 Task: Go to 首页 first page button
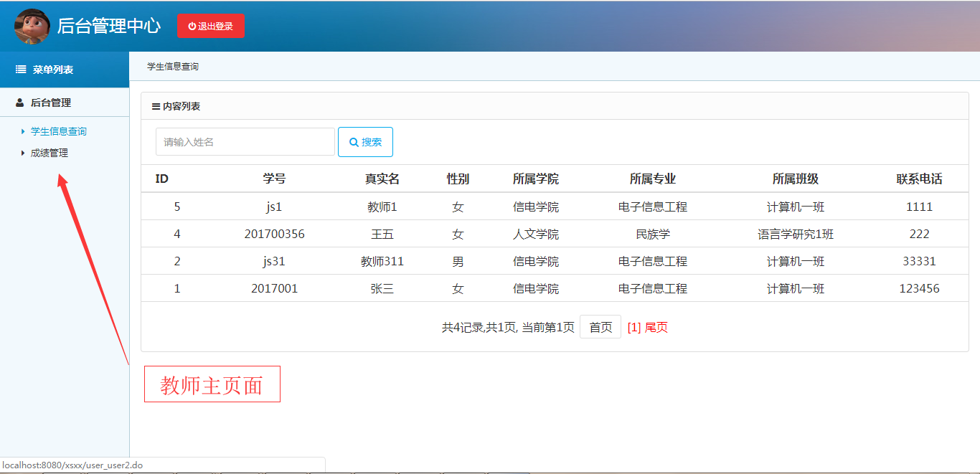click(x=600, y=327)
